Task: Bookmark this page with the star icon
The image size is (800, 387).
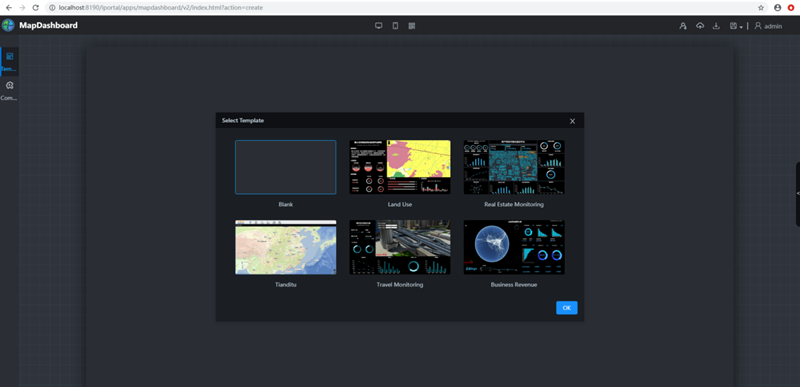Action: pos(761,8)
